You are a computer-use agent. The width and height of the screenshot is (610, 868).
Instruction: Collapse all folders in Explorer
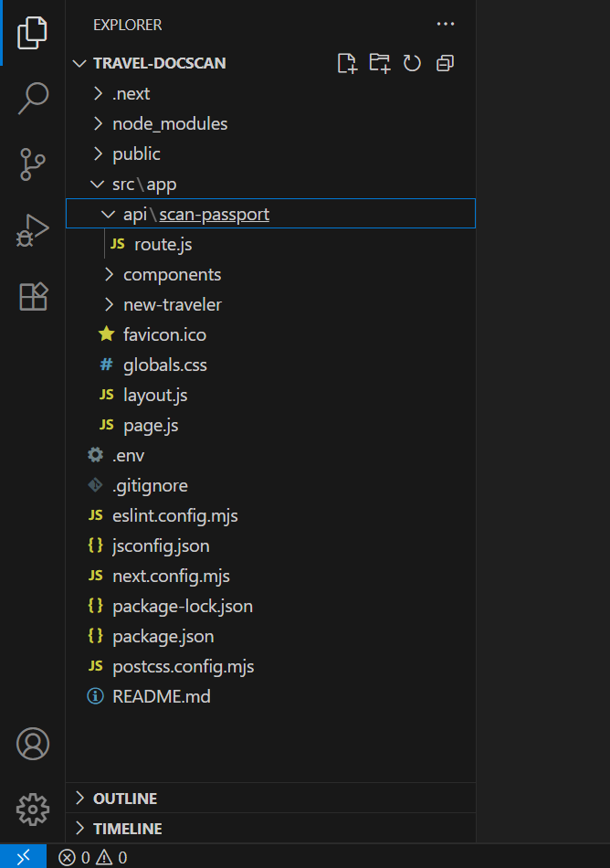coord(446,63)
